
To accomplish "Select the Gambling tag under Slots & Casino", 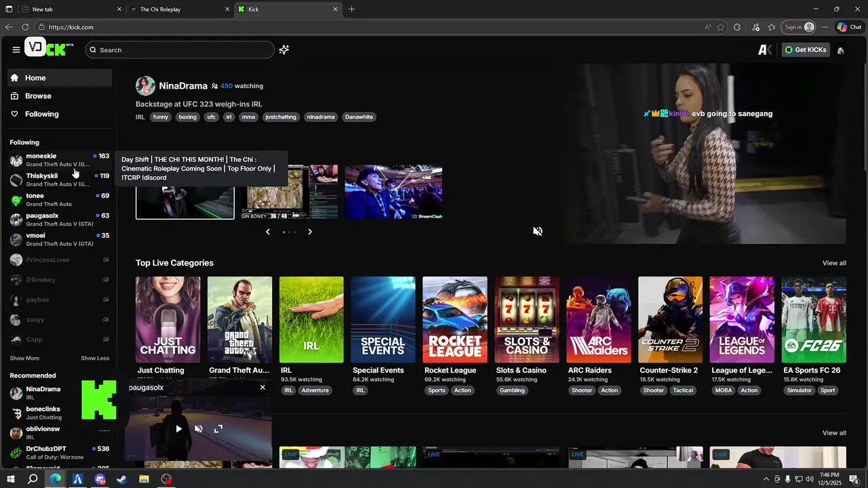I will [512, 390].
